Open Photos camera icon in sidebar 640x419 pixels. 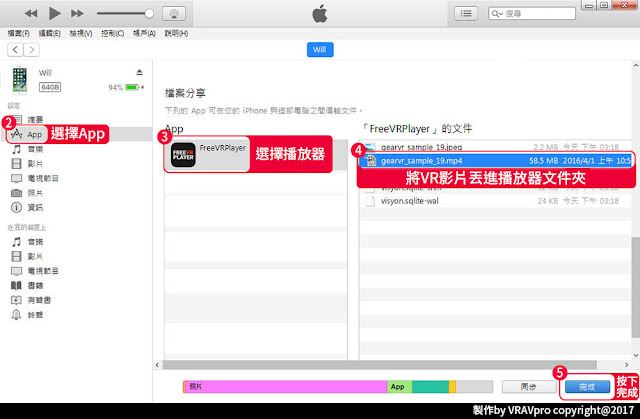coord(16,193)
